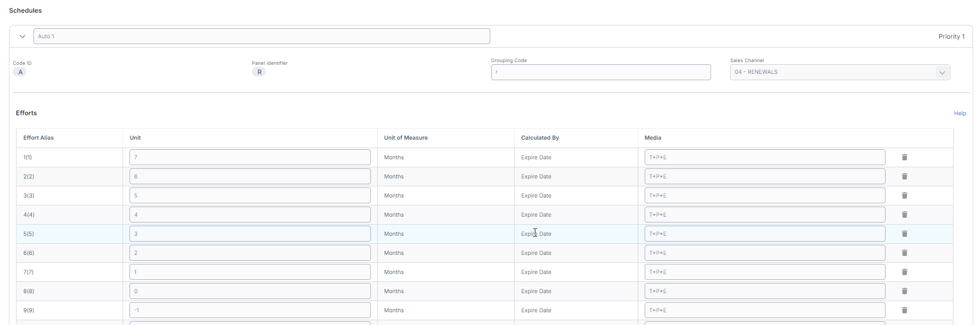
Task: Click the Code ID badge A
Action: (x=20, y=72)
